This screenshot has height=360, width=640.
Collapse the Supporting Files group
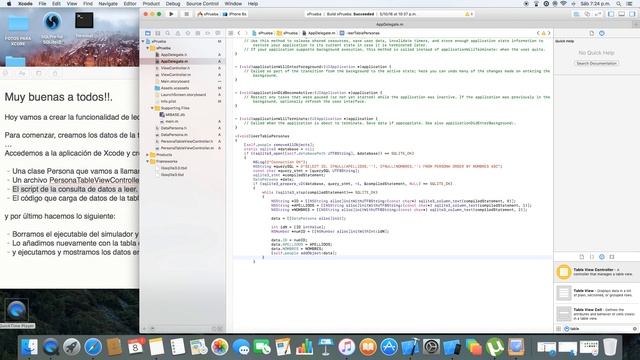152,108
